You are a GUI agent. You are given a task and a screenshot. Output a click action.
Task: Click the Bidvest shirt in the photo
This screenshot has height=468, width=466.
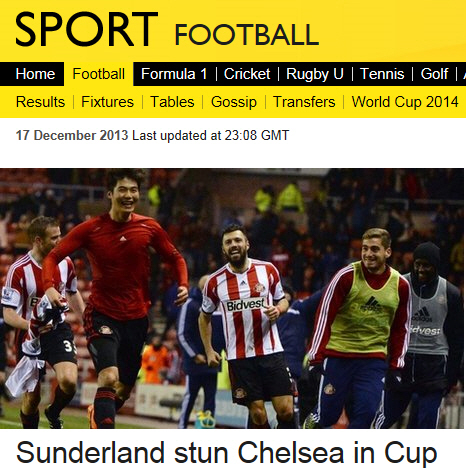244,308
